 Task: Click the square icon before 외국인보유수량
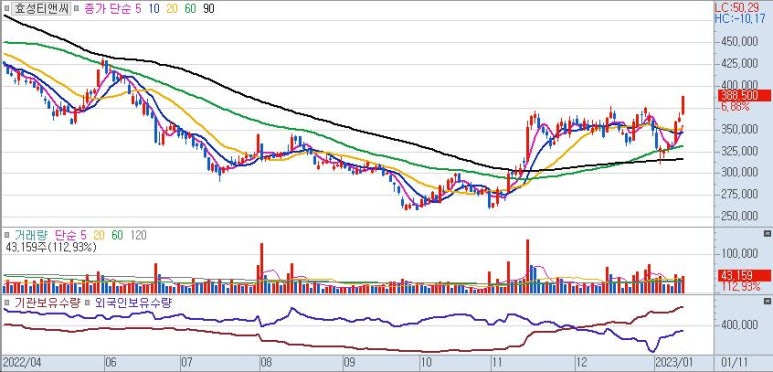click(87, 303)
